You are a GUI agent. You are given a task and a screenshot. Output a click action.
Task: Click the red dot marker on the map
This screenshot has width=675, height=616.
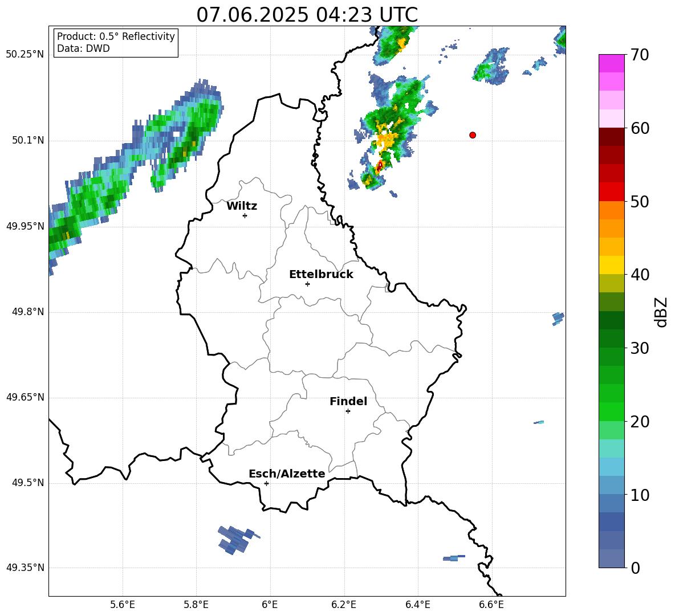point(472,135)
